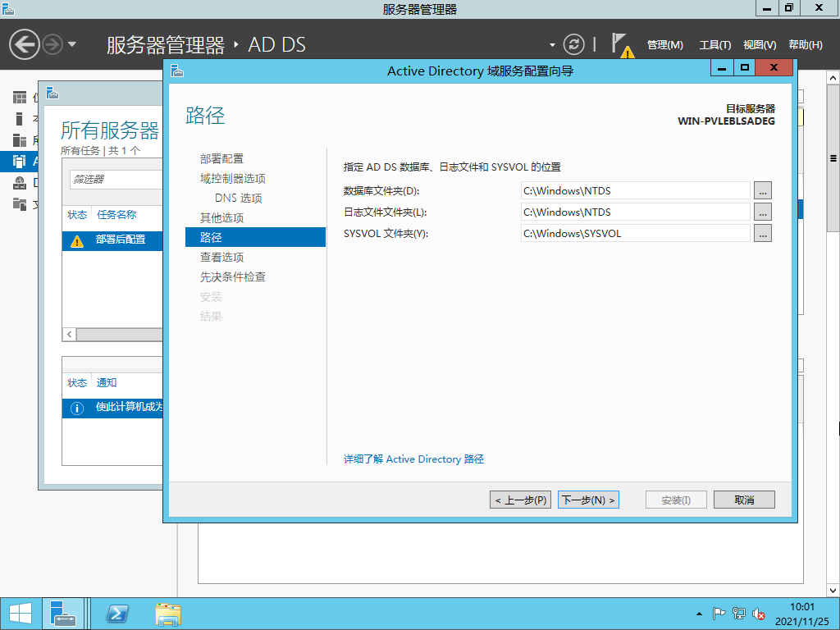This screenshot has width=840, height=630.
Task: Minimize the AD DS configuration wizard
Action: 722,68
